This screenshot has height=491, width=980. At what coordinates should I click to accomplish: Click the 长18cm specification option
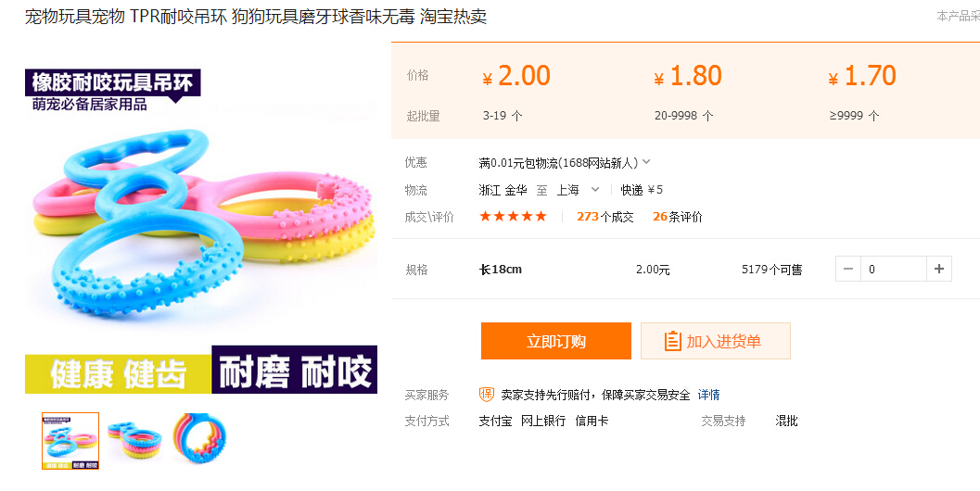[x=500, y=270]
